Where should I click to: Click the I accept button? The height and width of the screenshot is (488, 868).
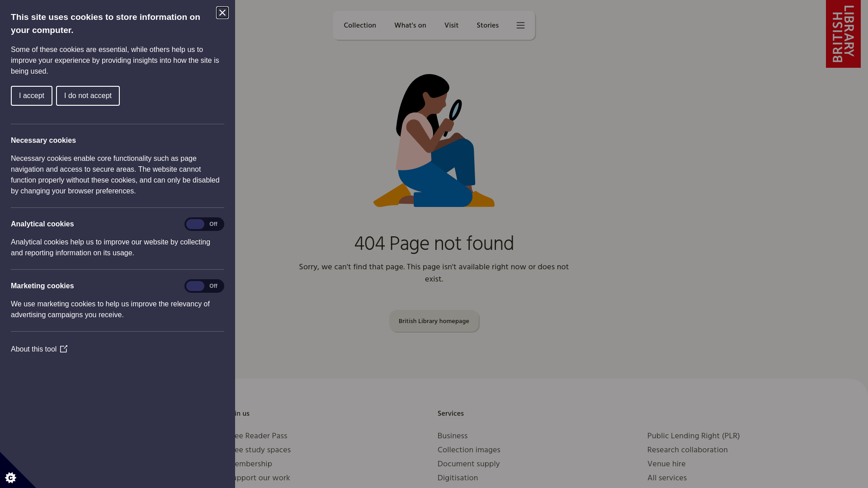coord(32,96)
